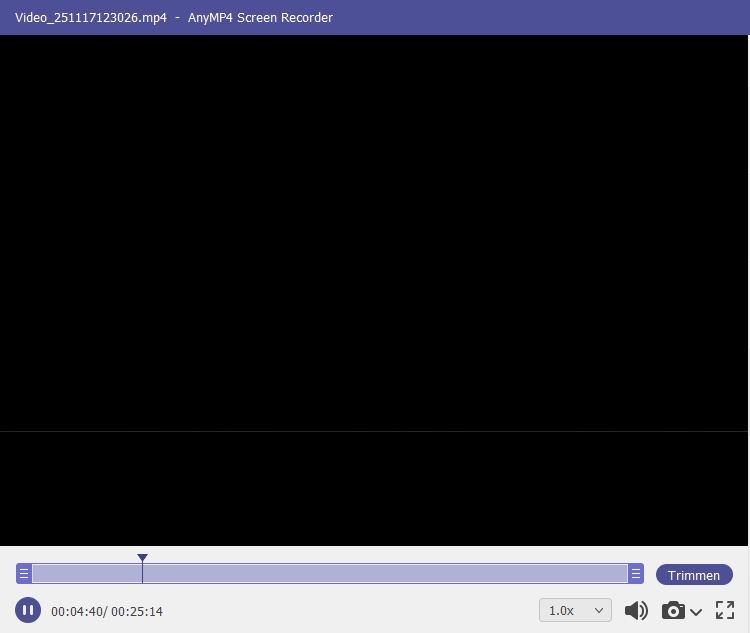Click the Video_251117123026.mp4 file name in title
The width and height of the screenshot is (750, 633).
pyautogui.click(x=91, y=17)
